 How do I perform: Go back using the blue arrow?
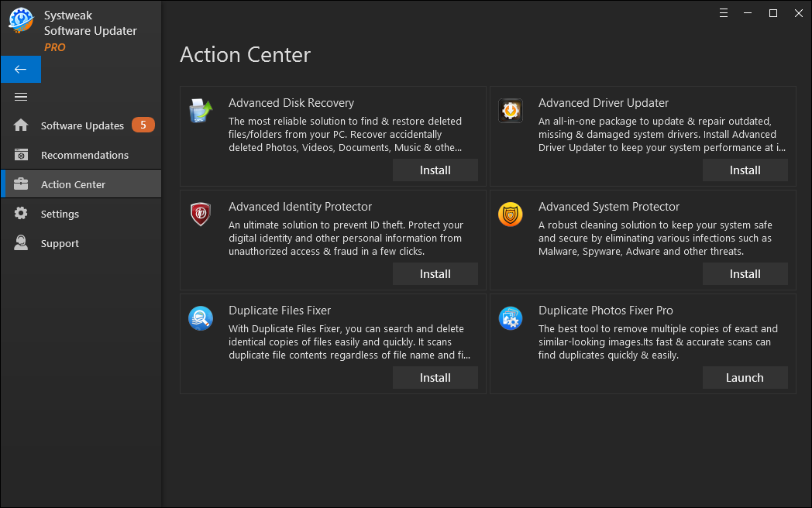pos(21,70)
